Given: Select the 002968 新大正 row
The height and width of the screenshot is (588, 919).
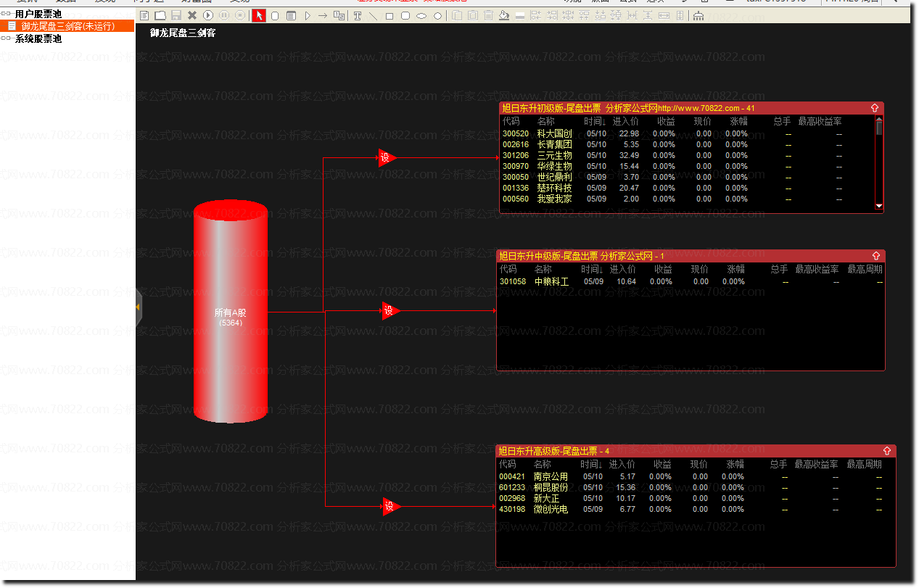Looking at the screenshot, I should (696, 499).
